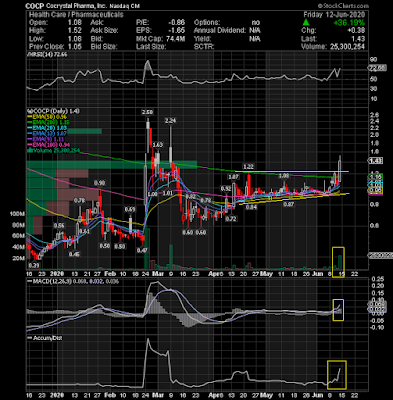Click the 0.84 support price label
The height and width of the screenshot is (400, 393).
(x=251, y=207)
